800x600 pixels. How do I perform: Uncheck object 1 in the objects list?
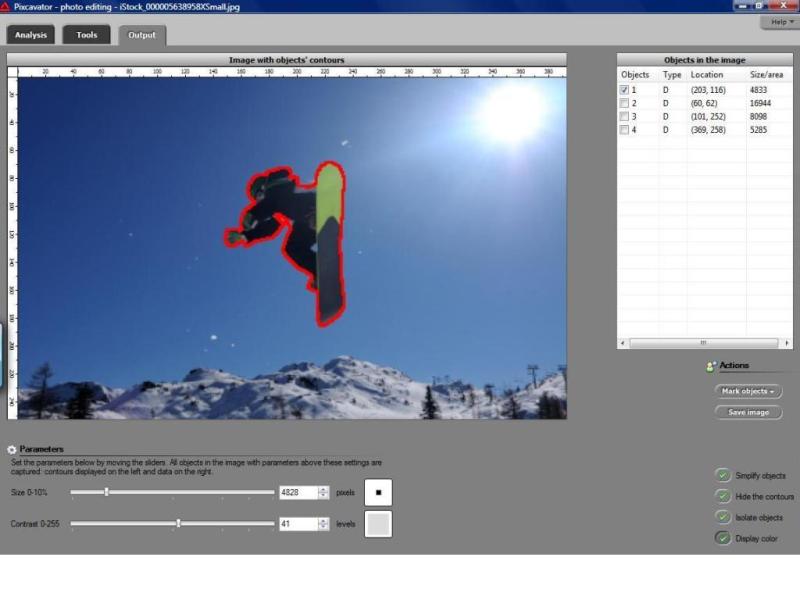[x=625, y=90]
